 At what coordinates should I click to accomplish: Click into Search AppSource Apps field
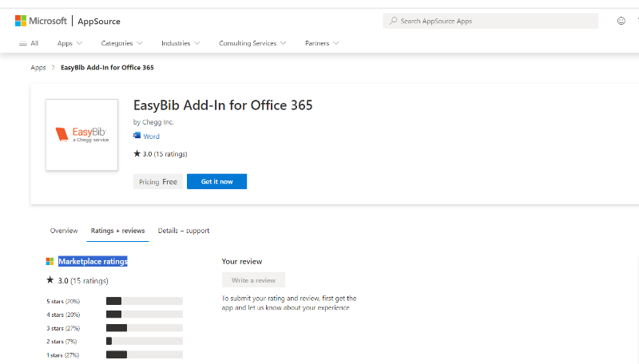pos(495,21)
